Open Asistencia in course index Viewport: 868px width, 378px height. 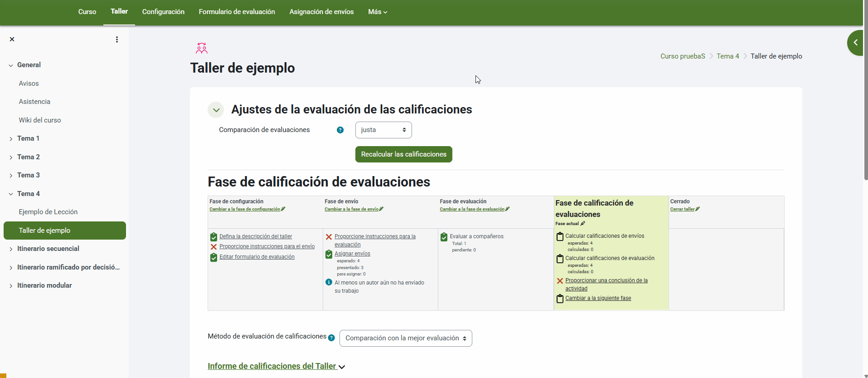click(34, 102)
